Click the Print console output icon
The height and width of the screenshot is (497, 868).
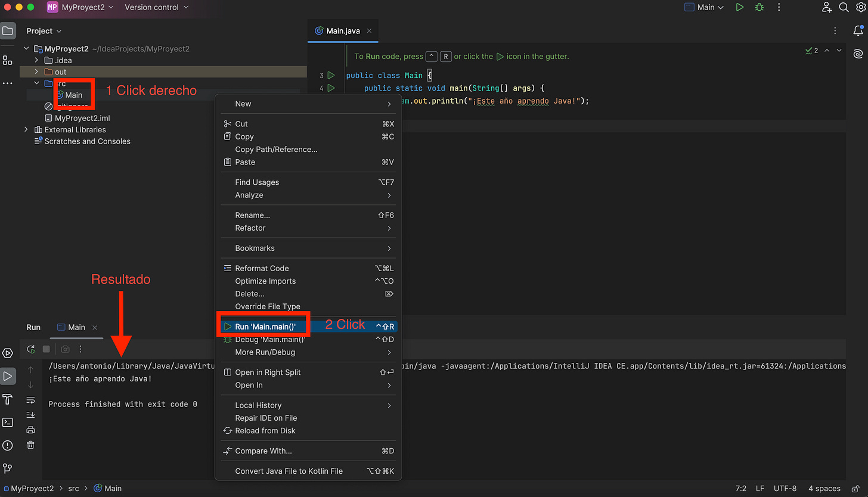pos(30,430)
